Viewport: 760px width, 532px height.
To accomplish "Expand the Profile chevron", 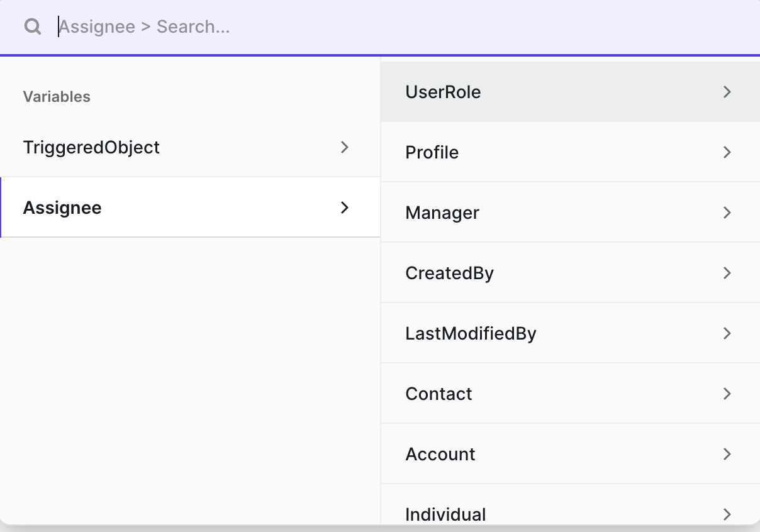I will [x=727, y=152].
